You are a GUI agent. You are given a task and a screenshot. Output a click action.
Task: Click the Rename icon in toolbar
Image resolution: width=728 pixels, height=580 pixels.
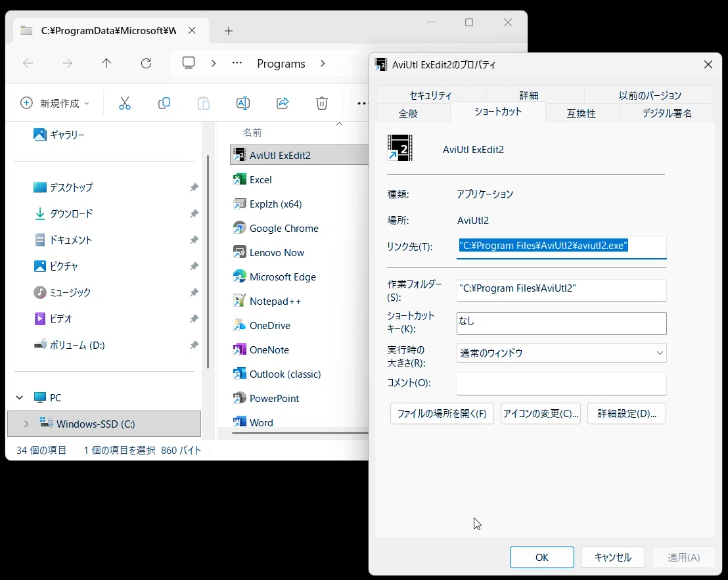243,103
